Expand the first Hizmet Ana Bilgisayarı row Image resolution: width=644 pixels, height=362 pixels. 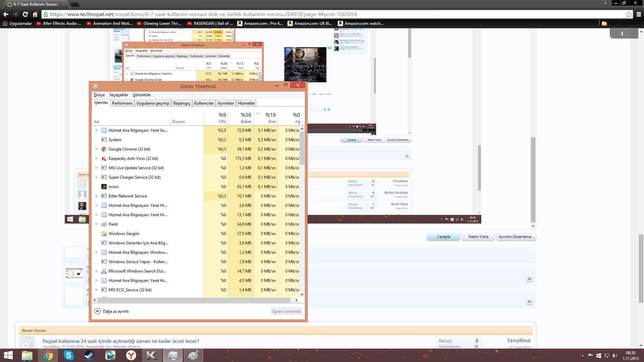click(x=96, y=130)
